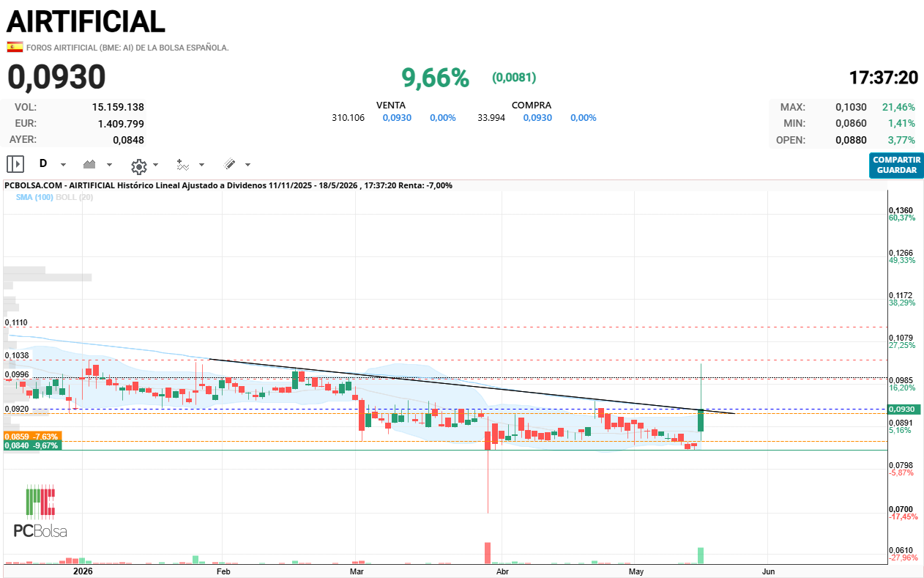This screenshot has height=578, width=924.
Task: Click the compra volume 33.994
Action: pyautogui.click(x=491, y=118)
